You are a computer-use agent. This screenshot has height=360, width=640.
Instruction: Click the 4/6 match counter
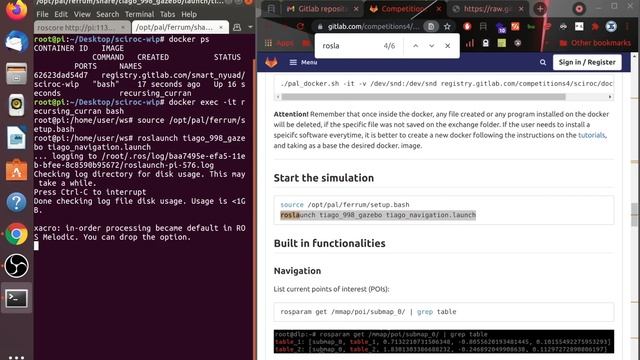[x=389, y=46]
